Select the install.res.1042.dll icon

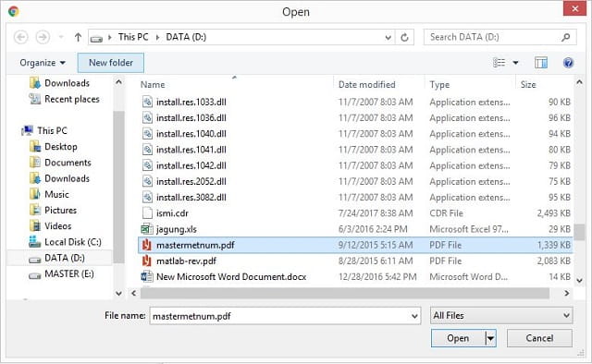click(x=147, y=165)
